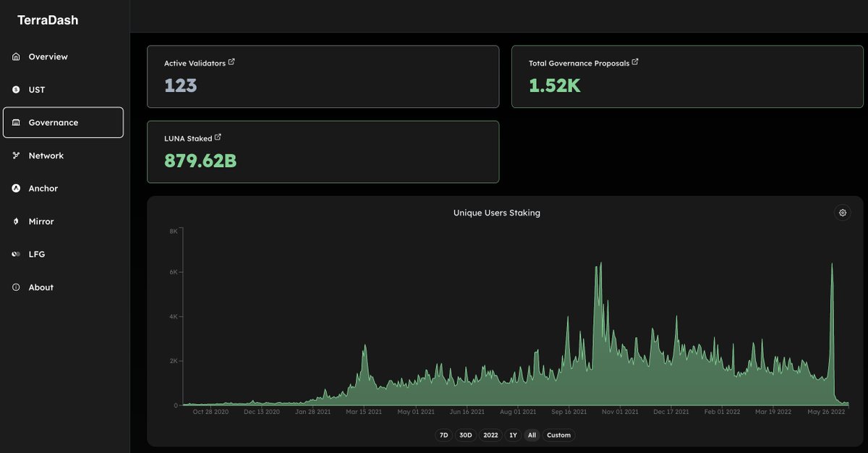Screen dimensions: 868x453
Task: Click the Mar 19 2022 axis label
Action: point(773,412)
